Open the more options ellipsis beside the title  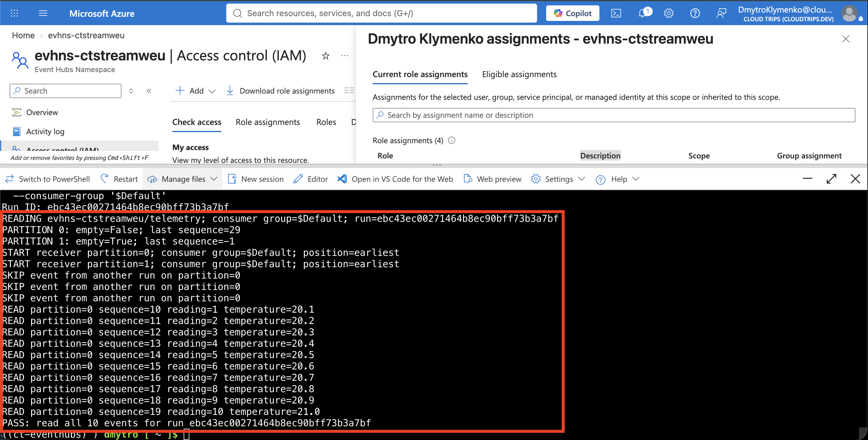(x=345, y=56)
